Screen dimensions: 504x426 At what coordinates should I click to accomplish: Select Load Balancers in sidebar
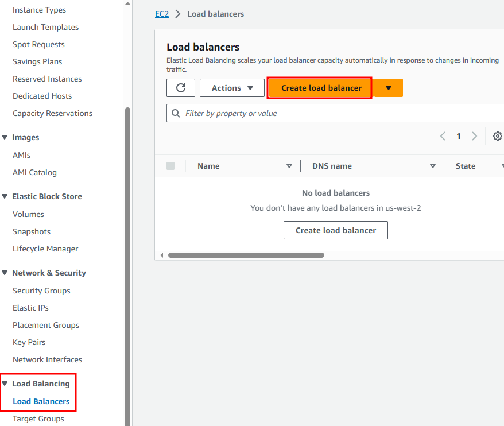[x=41, y=401]
